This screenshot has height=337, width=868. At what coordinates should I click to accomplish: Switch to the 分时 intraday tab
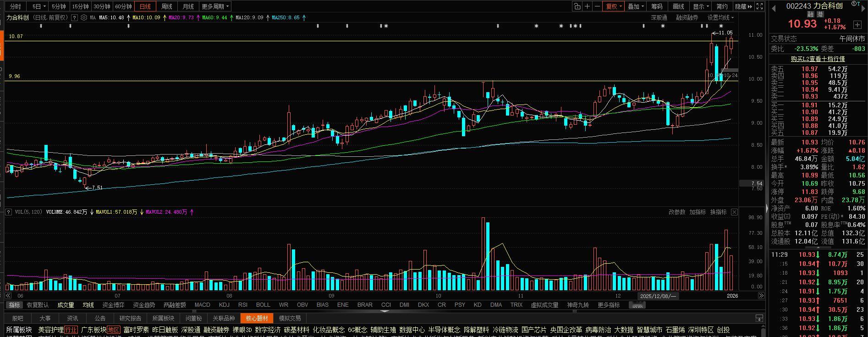pos(15,6)
